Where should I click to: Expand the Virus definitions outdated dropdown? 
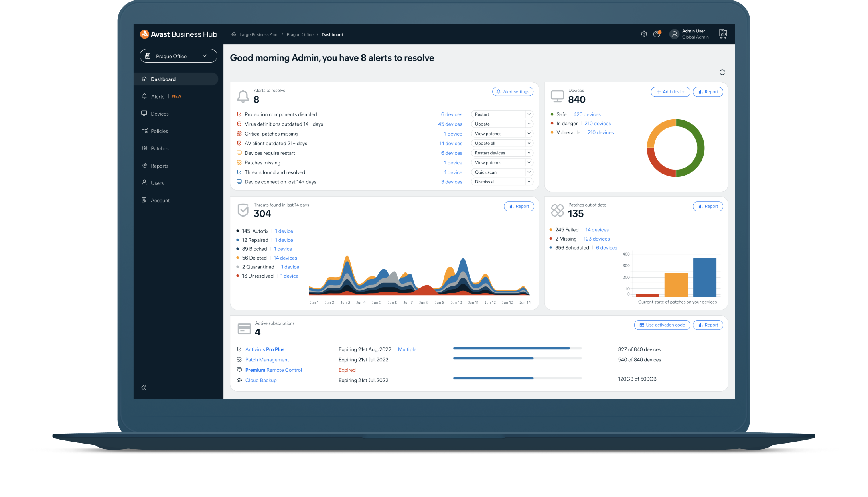tap(528, 124)
